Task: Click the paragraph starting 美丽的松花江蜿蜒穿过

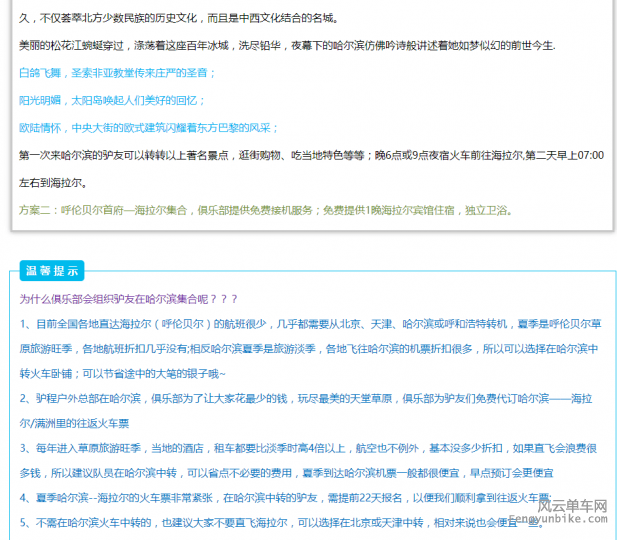Action: [287, 46]
